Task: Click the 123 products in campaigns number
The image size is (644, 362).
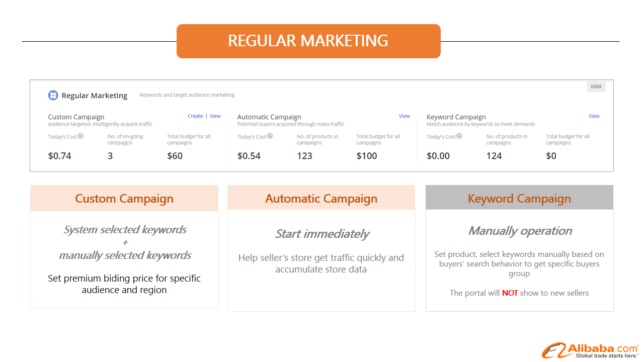Action: point(304,156)
